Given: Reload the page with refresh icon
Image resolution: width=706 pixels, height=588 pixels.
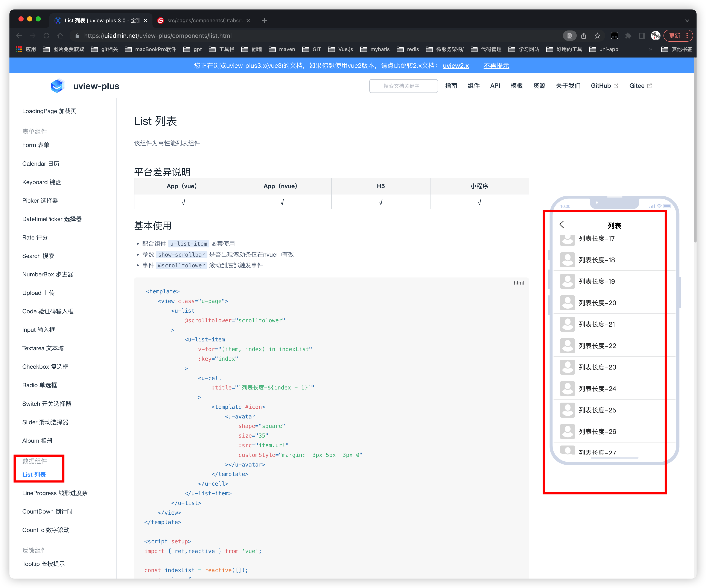Looking at the screenshot, I should point(46,36).
